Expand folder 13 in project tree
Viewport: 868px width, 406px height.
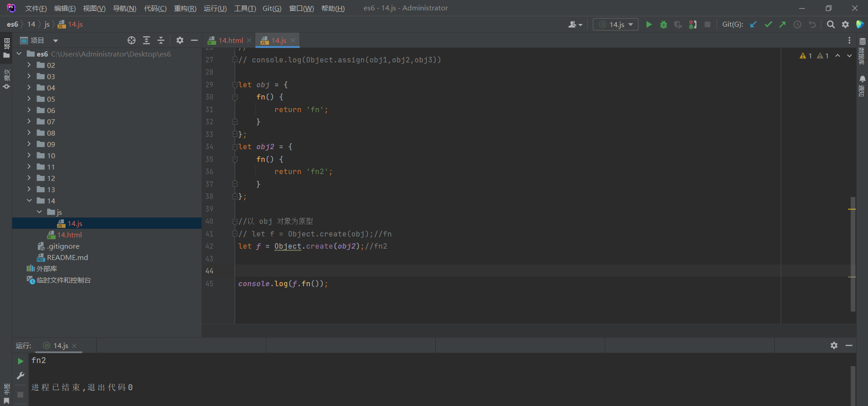(x=29, y=189)
